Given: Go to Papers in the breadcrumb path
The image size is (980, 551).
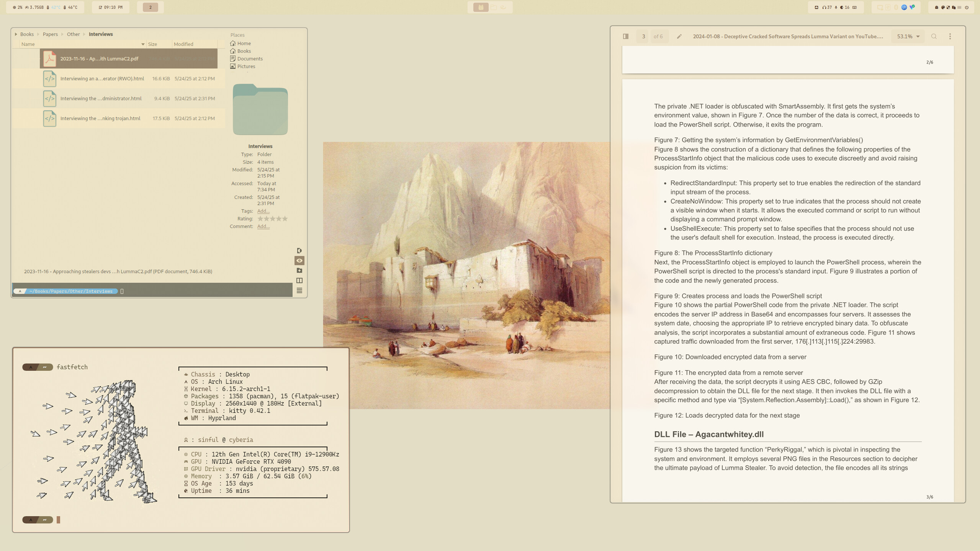Looking at the screenshot, I should 50,34.
